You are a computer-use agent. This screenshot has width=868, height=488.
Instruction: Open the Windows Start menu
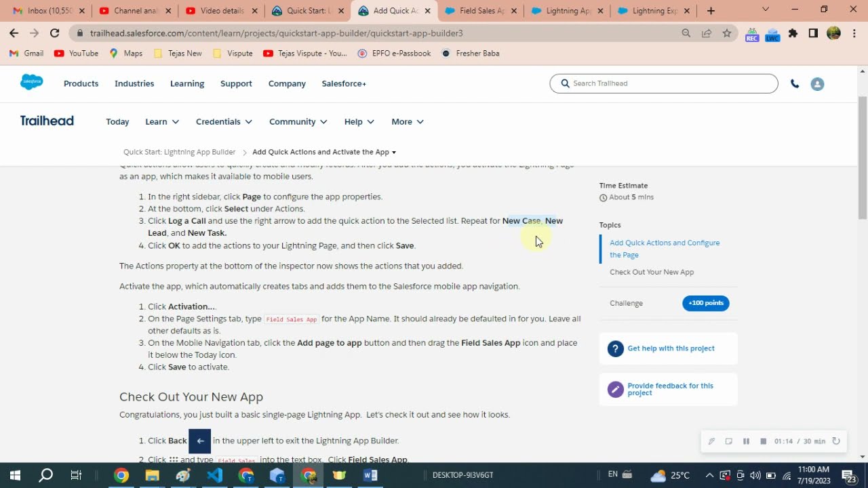click(15, 475)
